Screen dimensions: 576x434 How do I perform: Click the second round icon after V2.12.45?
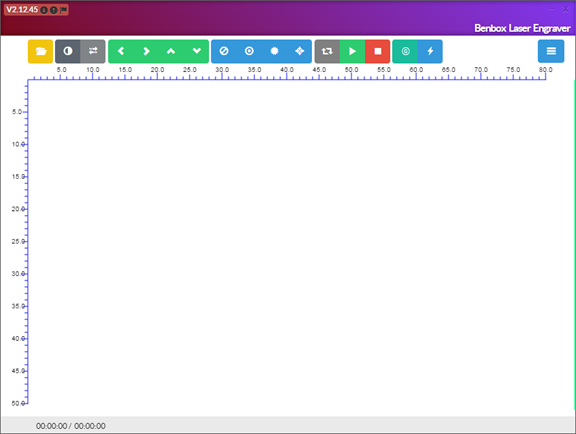click(54, 10)
